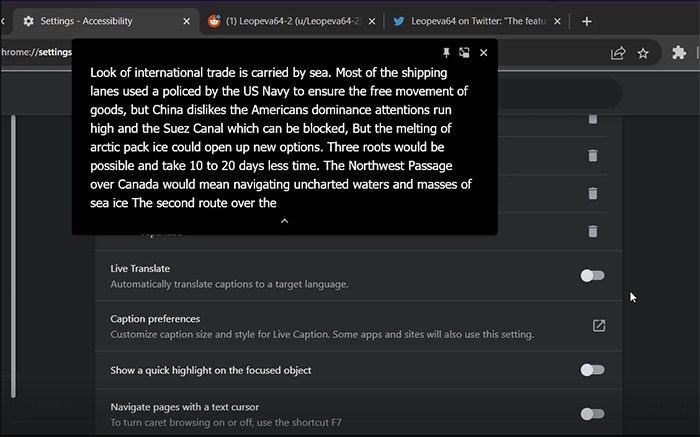Click the back-to-tab icon in caption overlay

click(x=464, y=52)
